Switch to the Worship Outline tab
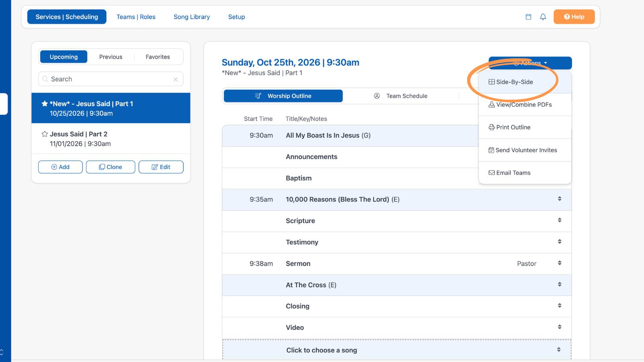Image resolution: width=644 pixels, height=362 pixels. (283, 96)
